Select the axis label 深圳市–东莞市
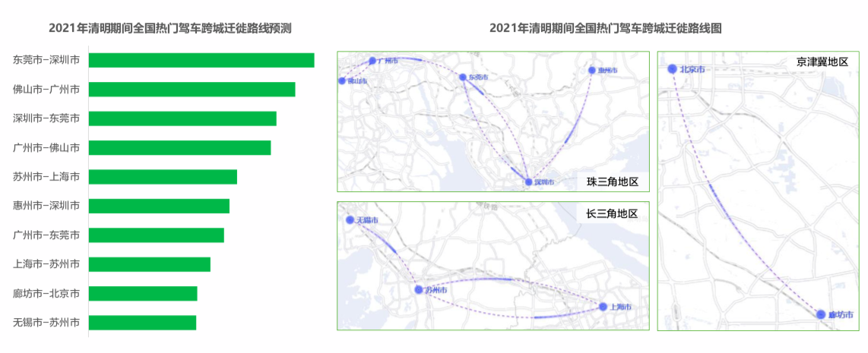 point(46,118)
